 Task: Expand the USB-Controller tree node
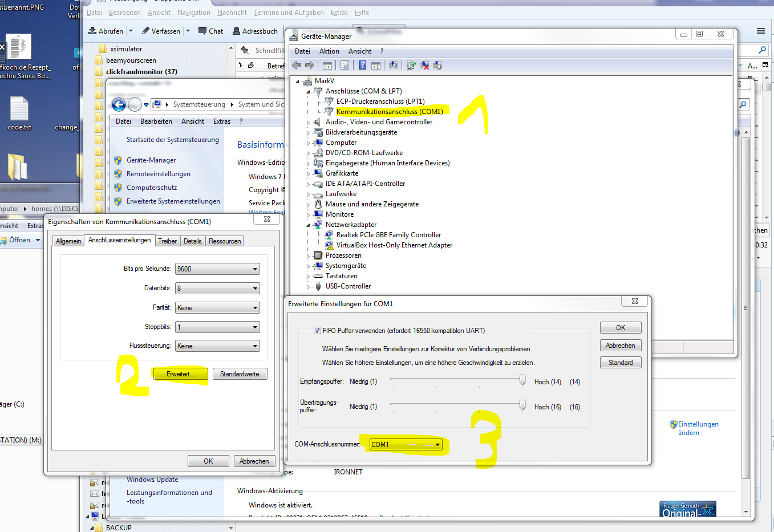point(309,287)
